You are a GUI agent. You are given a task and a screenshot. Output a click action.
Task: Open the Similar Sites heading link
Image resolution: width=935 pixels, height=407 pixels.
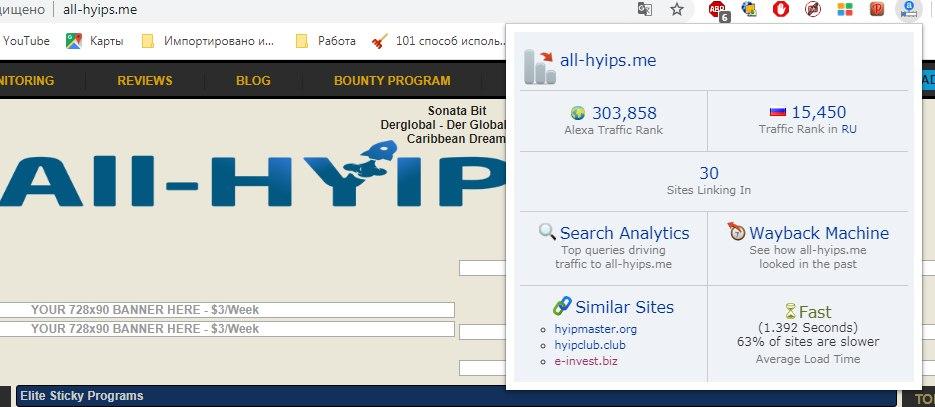(x=624, y=307)
